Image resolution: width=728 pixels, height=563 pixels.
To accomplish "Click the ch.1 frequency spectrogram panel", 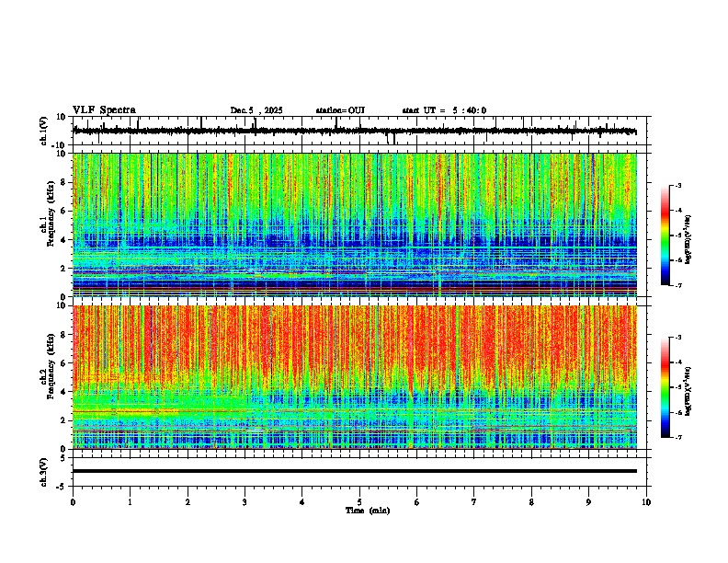I will (361, 224).
